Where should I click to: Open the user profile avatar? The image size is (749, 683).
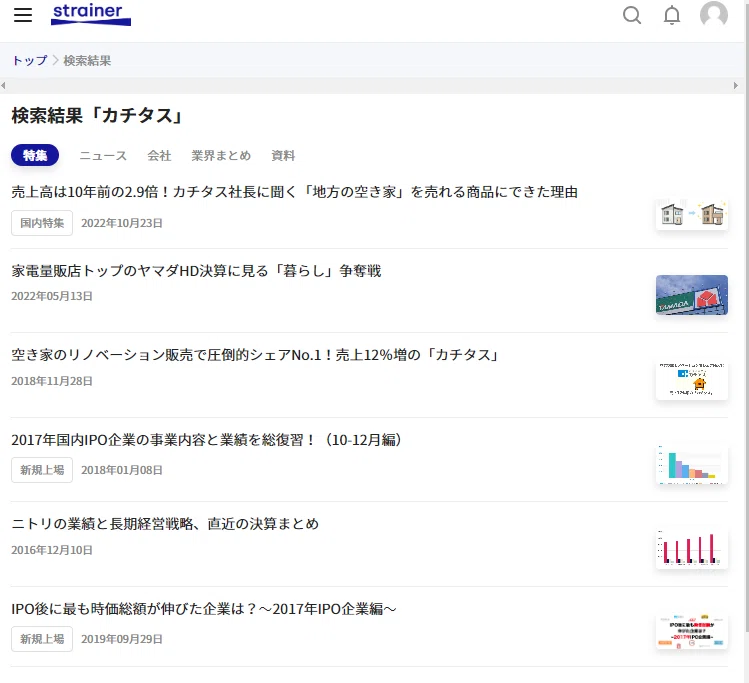714,14
